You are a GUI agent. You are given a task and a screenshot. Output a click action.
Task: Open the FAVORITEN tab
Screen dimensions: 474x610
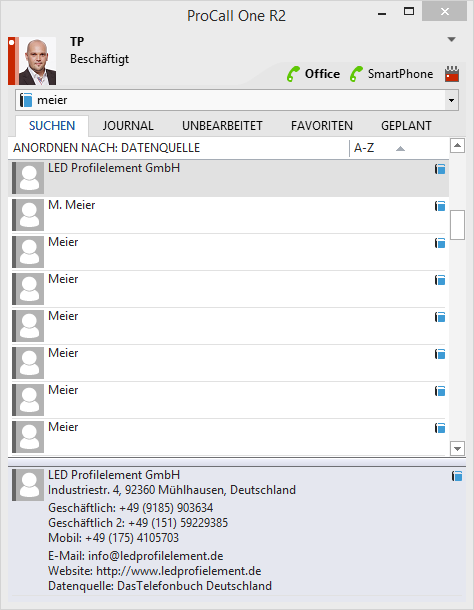tap(322, 126)
